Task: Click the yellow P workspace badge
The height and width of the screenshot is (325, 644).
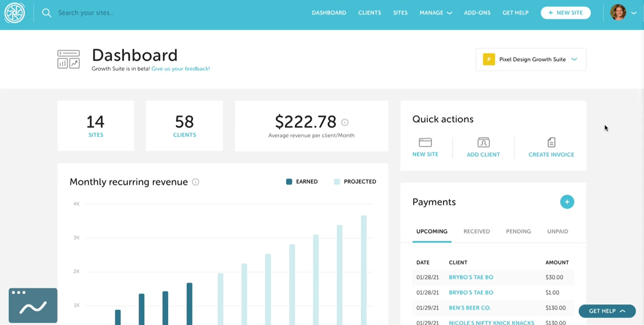Action: point(489,59)
